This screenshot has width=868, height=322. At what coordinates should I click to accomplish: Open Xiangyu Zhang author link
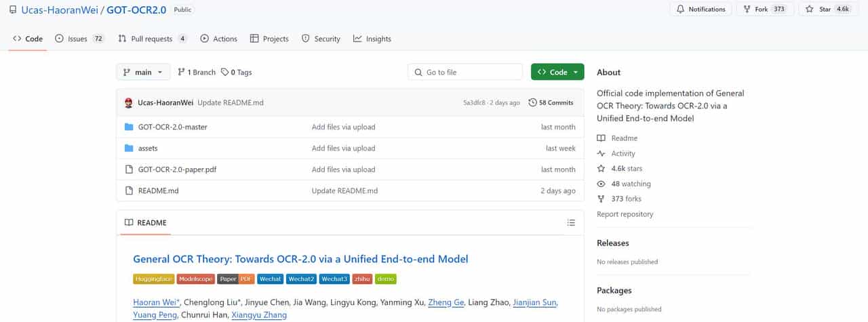click(259, 315)
